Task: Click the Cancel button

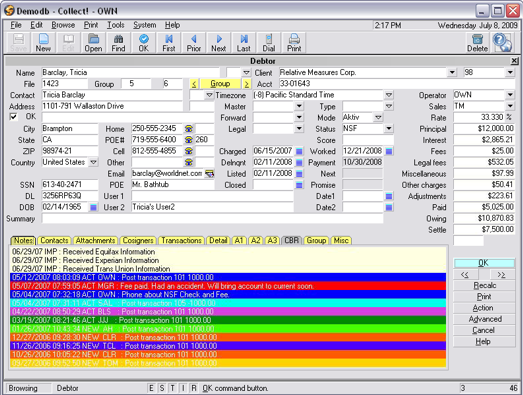Action: (484, 330)
